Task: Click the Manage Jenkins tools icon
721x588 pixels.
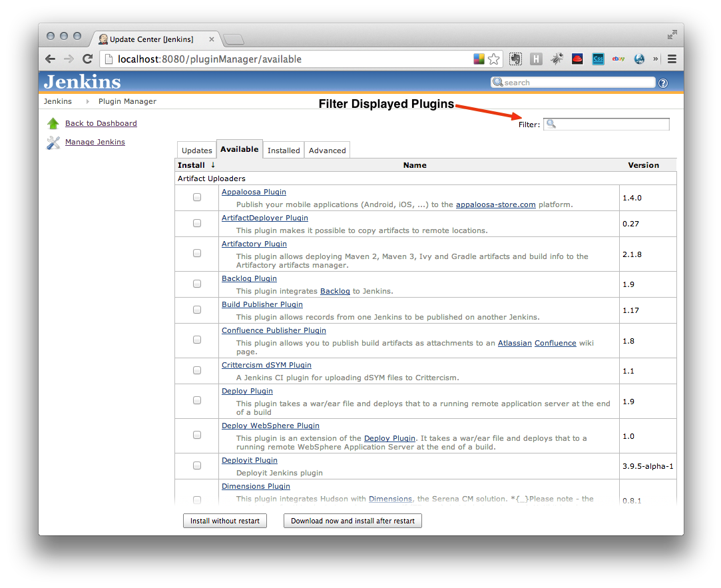Action: (53, 143)
